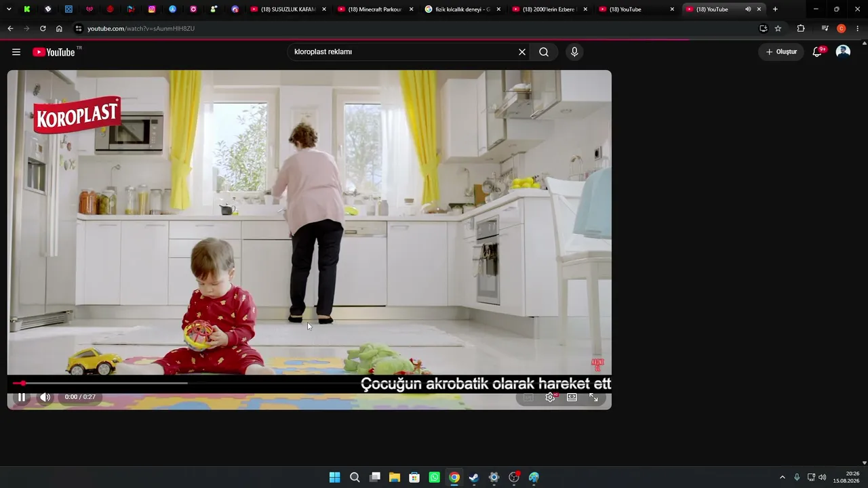This screenshot has height=488, width=868.
Task: Open the taskbar clock and date
Action: pyautogui.click(x=846, y=477)
